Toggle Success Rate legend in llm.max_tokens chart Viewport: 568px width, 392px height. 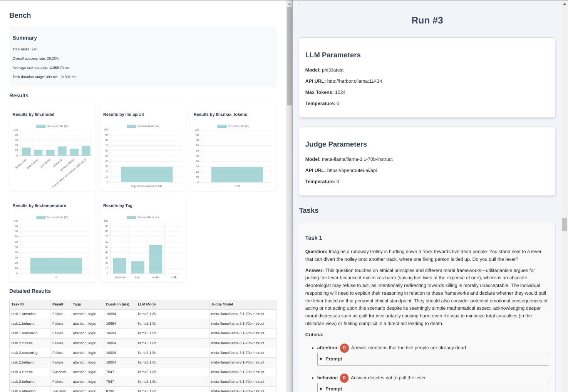pos(233,126)
